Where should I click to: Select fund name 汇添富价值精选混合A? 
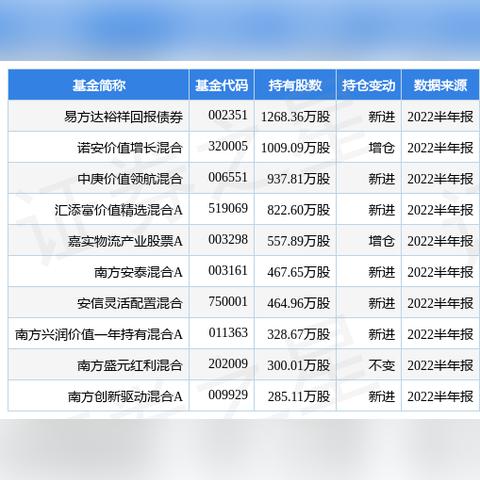click(x=119, y=210)
